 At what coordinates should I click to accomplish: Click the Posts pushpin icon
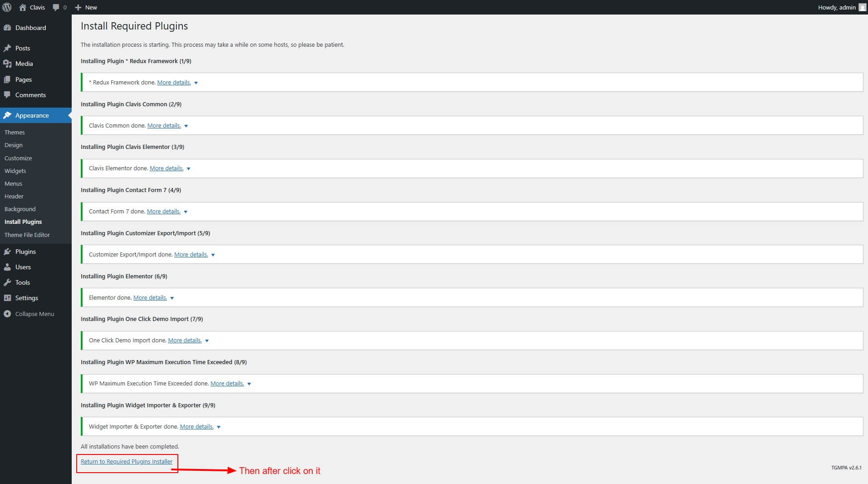pyautogui.click(x=7, y=48)
